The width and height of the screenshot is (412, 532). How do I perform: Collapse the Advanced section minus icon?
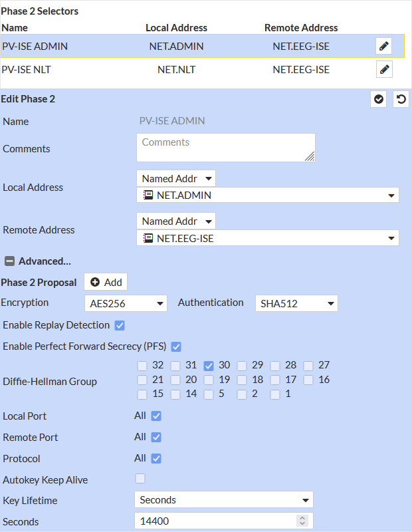coord(10,261)
